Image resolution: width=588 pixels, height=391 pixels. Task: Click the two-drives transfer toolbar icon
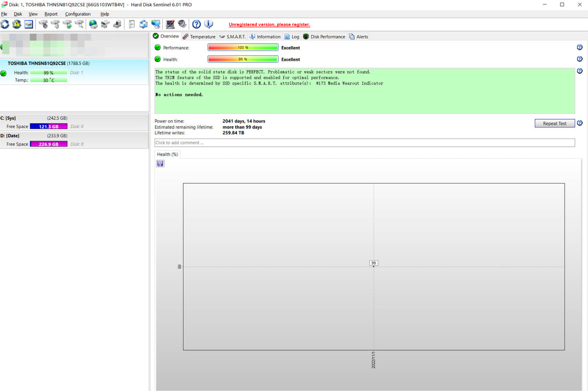click(x=105, y=24)
